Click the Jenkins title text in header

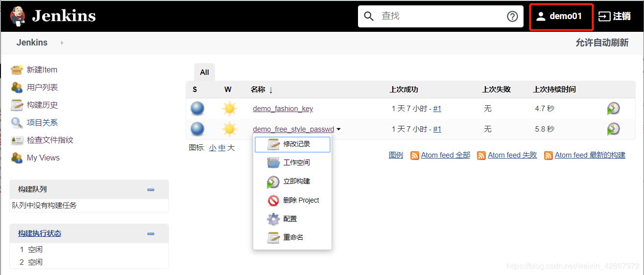point(64,16)
